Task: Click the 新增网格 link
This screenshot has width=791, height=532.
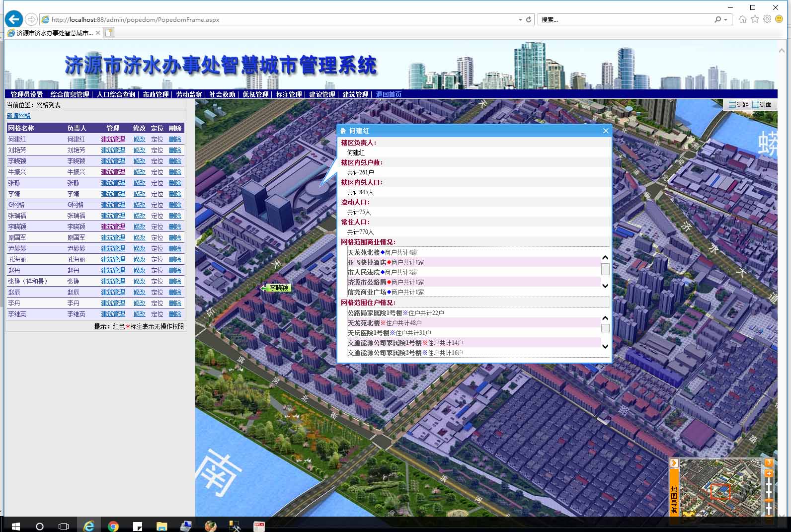Action: pos(18,116)
